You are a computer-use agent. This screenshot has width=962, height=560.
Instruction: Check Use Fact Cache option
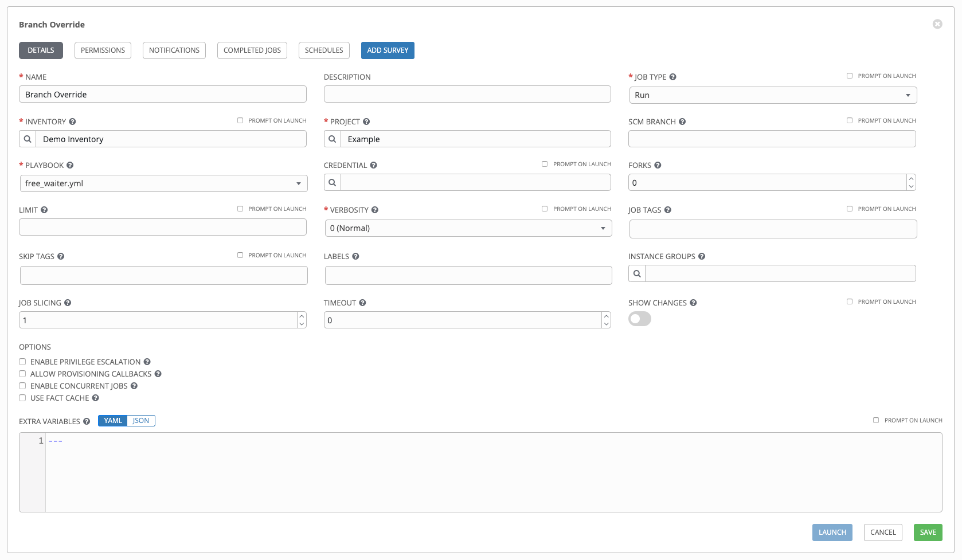click(x=22, y=398)
